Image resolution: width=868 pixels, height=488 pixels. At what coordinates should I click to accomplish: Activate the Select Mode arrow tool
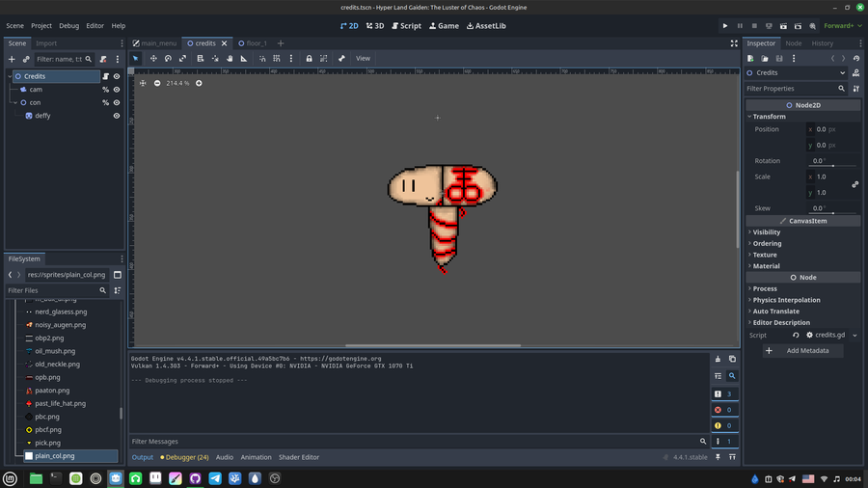pos(136,58)
